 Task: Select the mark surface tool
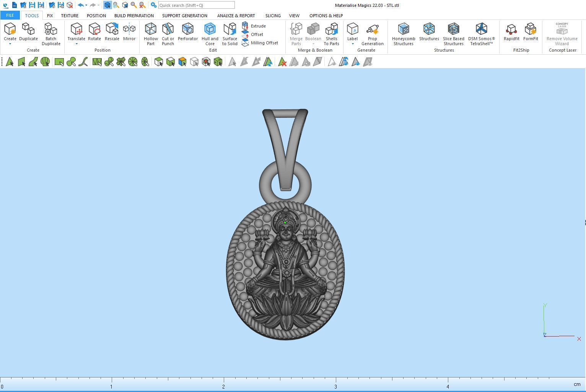point(33,62)
